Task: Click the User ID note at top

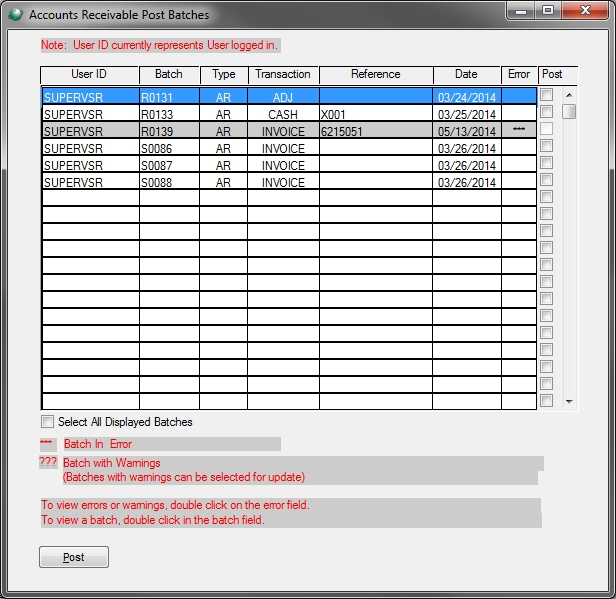Action: [160, 45]
